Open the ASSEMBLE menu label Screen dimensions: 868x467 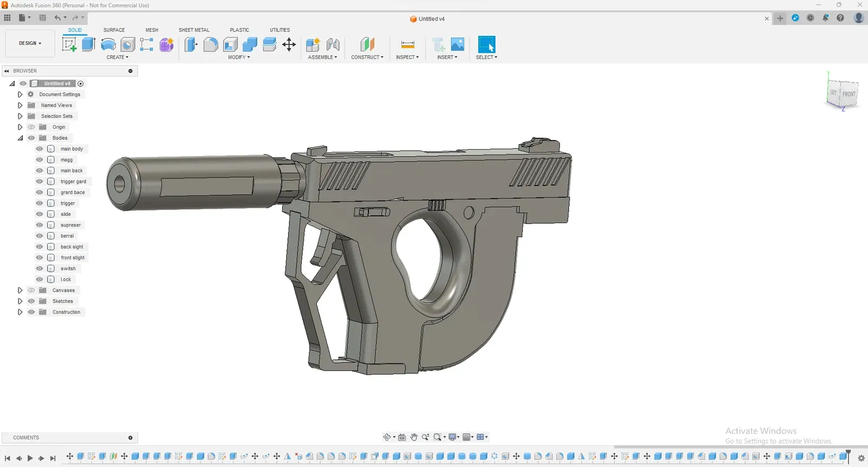[x=322, y=57]
